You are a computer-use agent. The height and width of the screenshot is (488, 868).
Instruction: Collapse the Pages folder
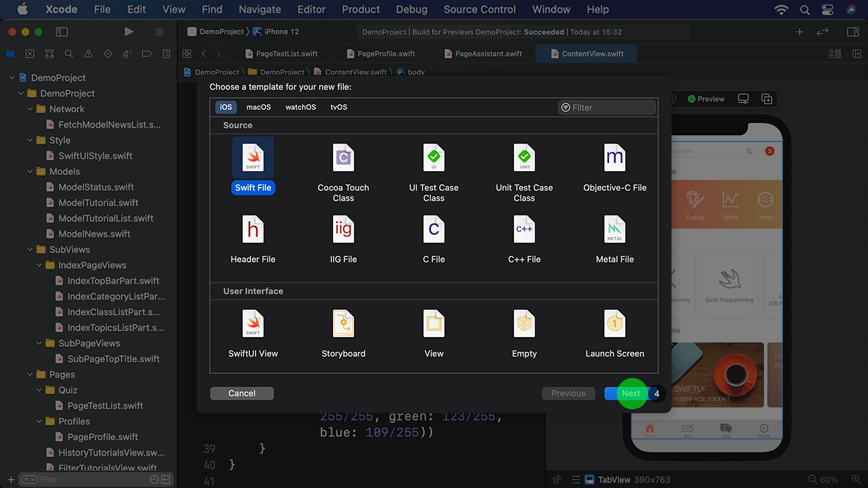[29, 374]
